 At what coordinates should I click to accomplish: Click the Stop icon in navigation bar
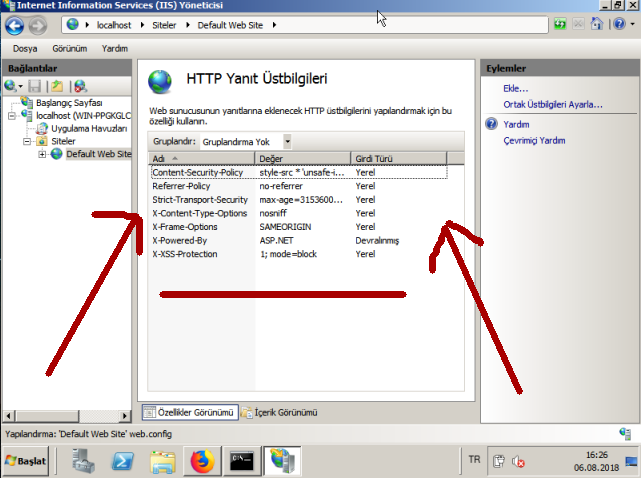578,24
